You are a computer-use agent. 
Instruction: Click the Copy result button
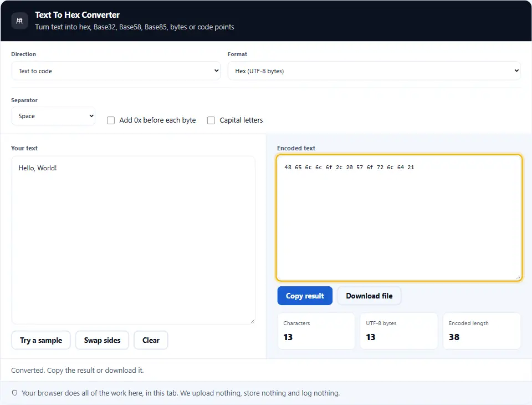coord(305,296)
